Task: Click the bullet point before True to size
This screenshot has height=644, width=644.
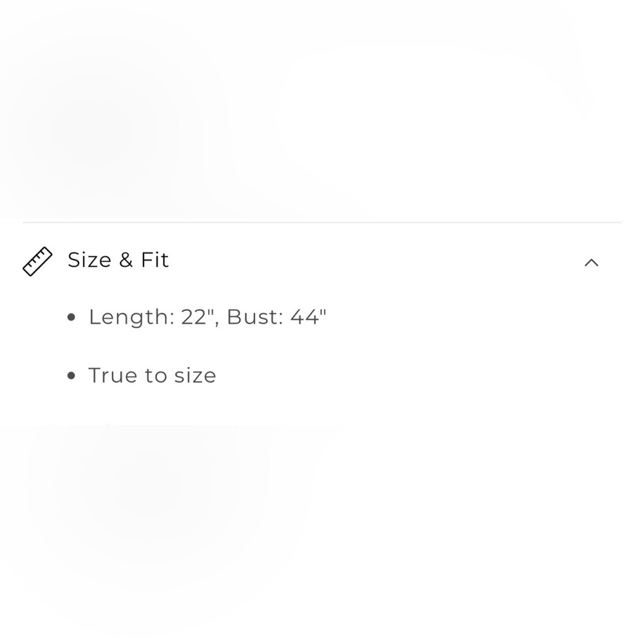Action: click(71, 376)
